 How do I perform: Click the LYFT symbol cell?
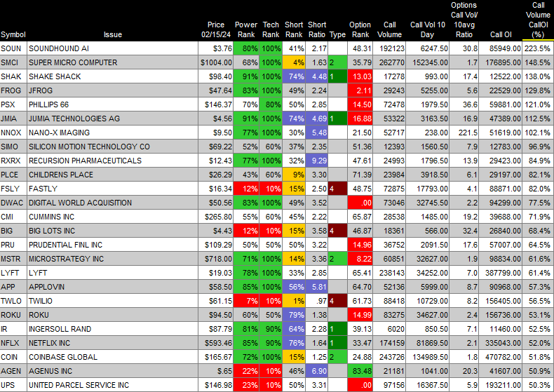[x=13, y=273]
